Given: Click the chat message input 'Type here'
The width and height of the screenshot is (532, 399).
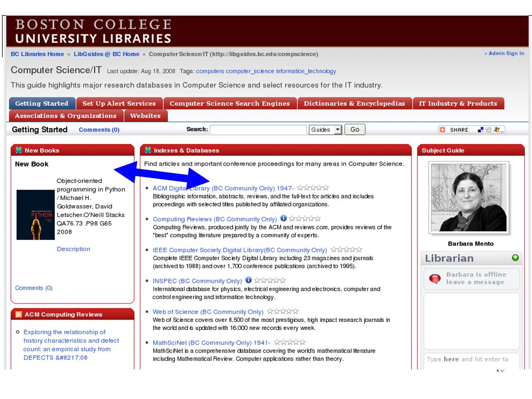Looking at the screenshot, I should (472, 360).
